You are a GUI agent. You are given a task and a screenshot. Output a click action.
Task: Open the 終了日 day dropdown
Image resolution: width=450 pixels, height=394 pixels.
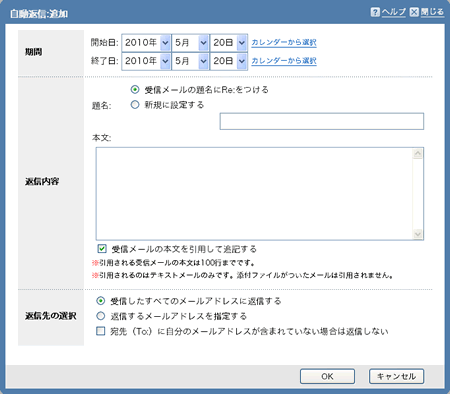pos(229,61)
